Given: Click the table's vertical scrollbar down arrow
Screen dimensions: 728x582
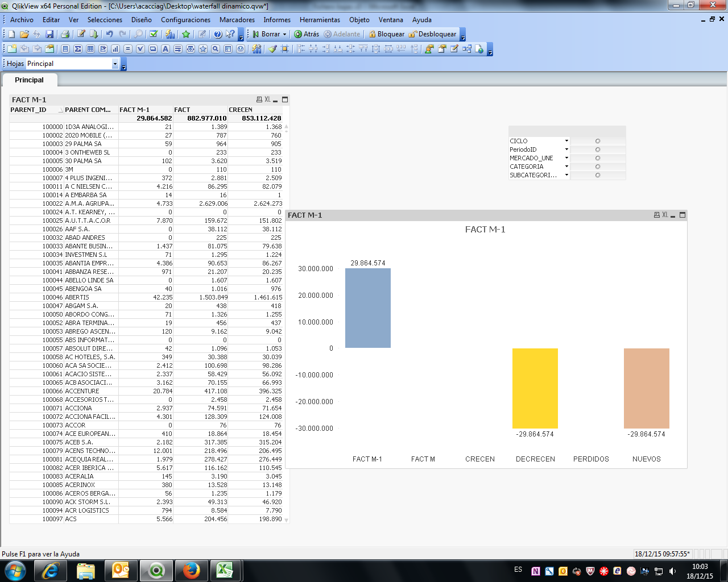Looking at the screenshot, I should [x=286, y=520].
